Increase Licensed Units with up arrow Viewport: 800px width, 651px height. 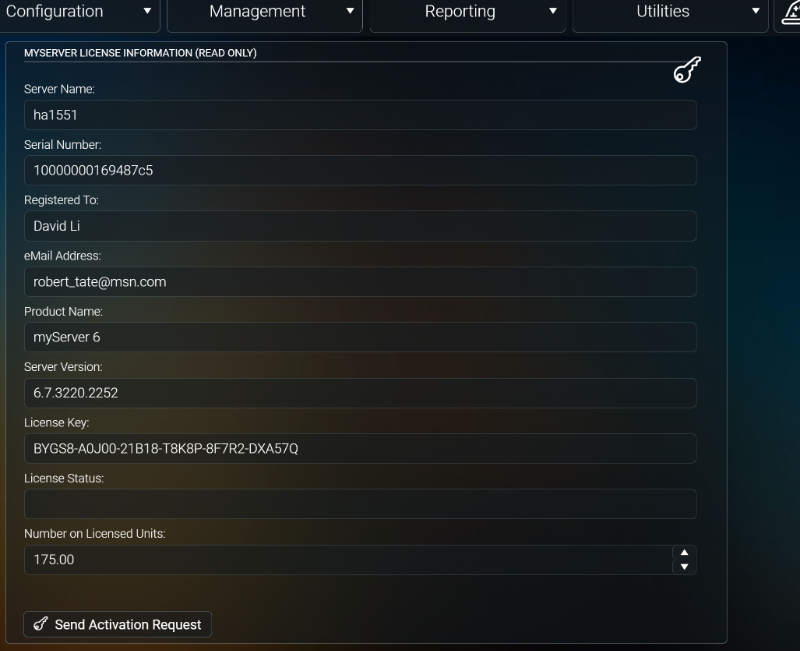[x=684, y=553]
